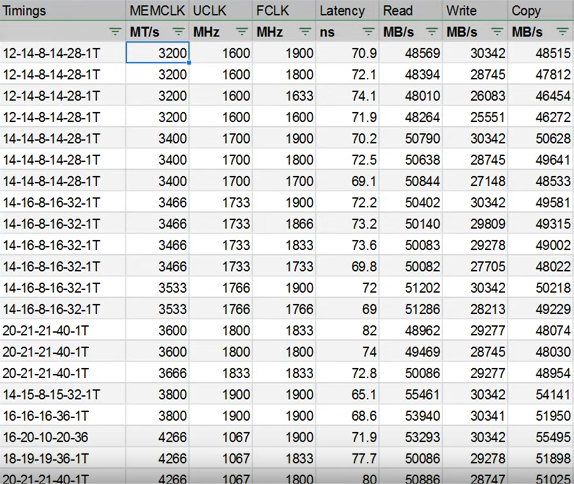Image resolution: width=574 pixels, height=484 pixels.
Task: Click the selected 3200 MEMCLK cell
Action: pyautogui.click(x=157, y=53)
